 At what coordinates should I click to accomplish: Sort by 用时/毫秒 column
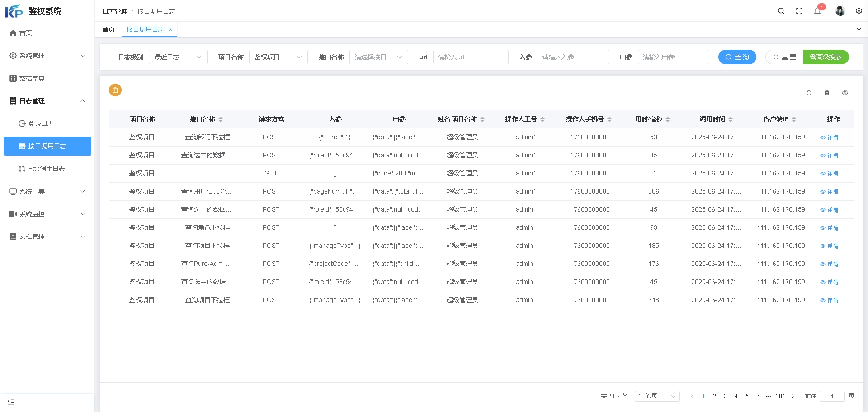coord(667,119)
